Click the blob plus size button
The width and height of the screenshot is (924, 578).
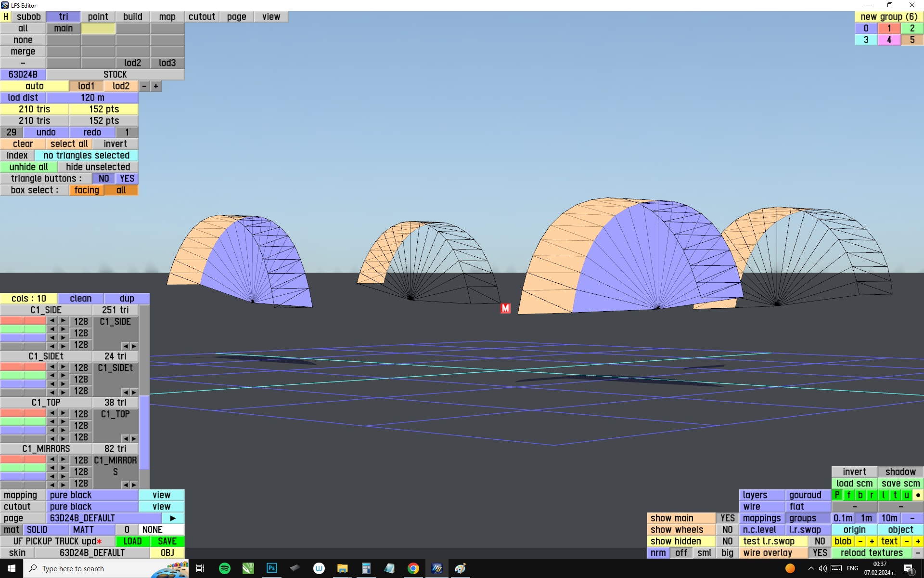[872, 541]
